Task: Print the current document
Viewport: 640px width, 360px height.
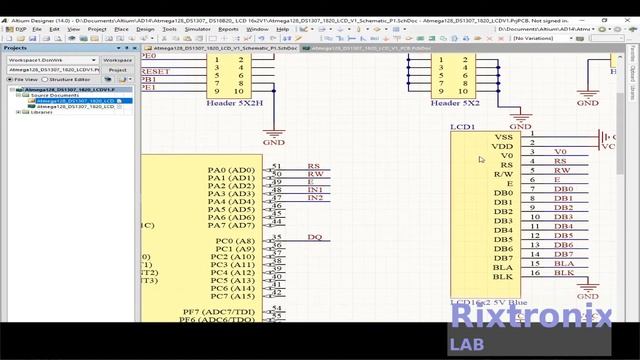Action: tap(47, 38)
